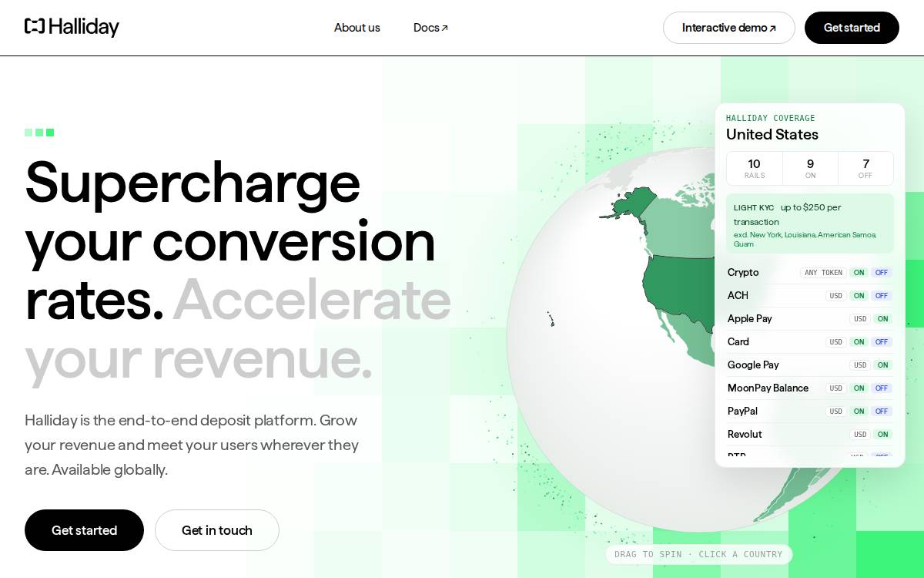
Task: Click the United States coverage title
Action: (x=772, y=135)
